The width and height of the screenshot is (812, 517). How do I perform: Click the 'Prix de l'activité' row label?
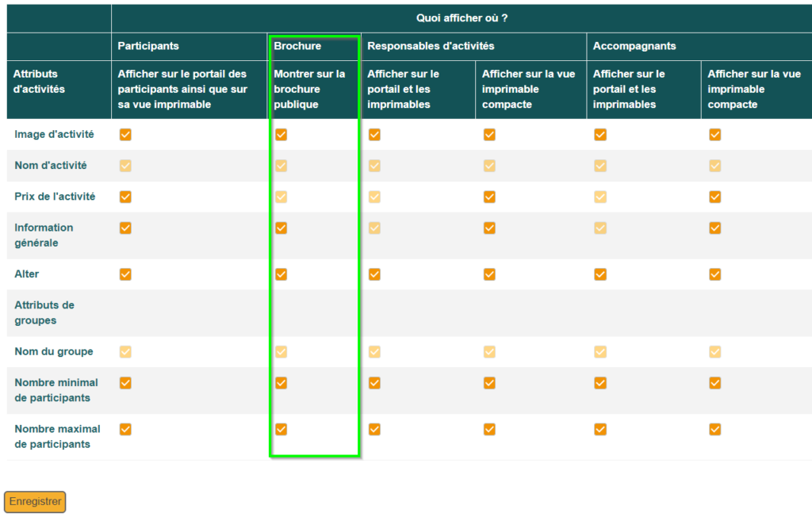tap(55, 197)
